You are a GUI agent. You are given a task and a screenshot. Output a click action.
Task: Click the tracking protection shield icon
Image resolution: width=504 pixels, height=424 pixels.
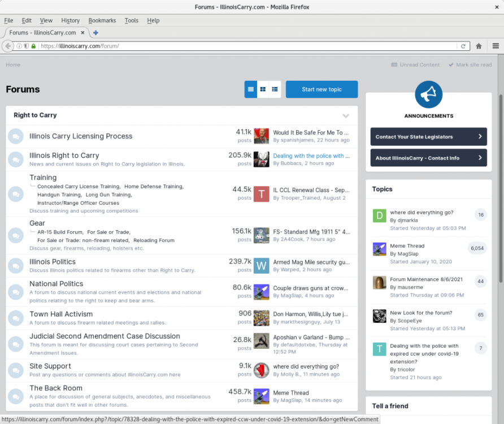coord(27,46)
